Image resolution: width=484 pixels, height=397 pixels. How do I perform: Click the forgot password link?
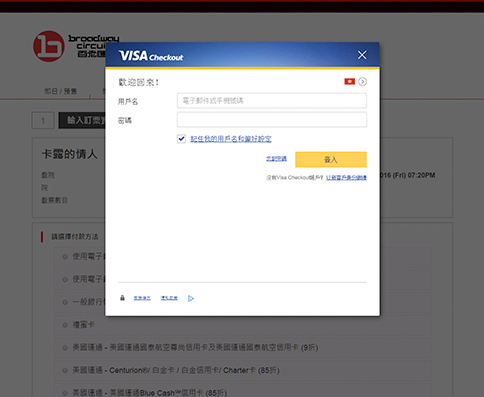coord(276,159)
